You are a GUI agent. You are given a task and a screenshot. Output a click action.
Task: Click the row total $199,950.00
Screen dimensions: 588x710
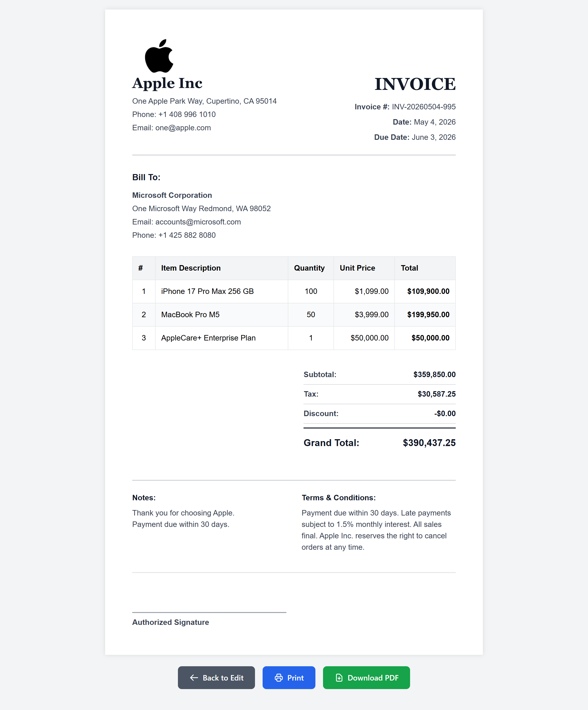[x=428, y=314]
